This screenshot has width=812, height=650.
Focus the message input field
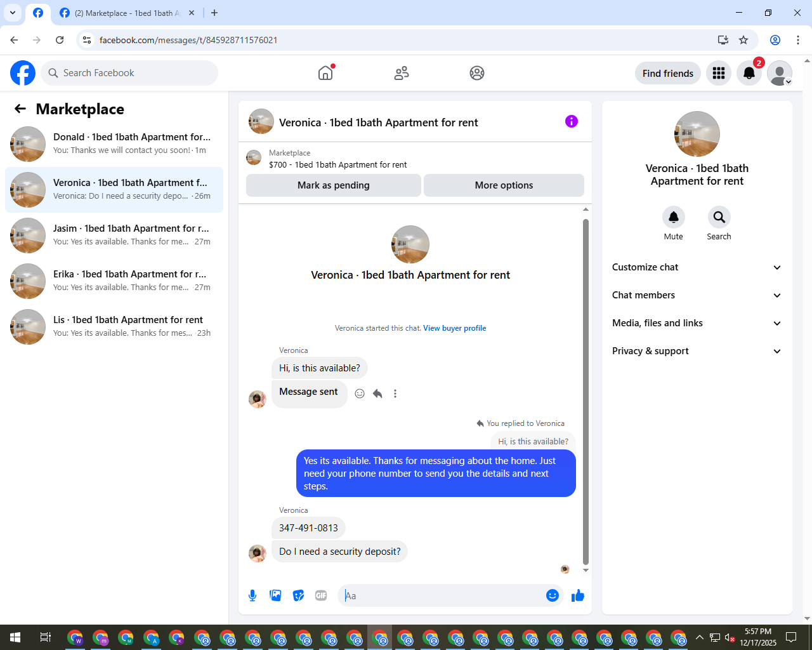(x=441, y=595)
